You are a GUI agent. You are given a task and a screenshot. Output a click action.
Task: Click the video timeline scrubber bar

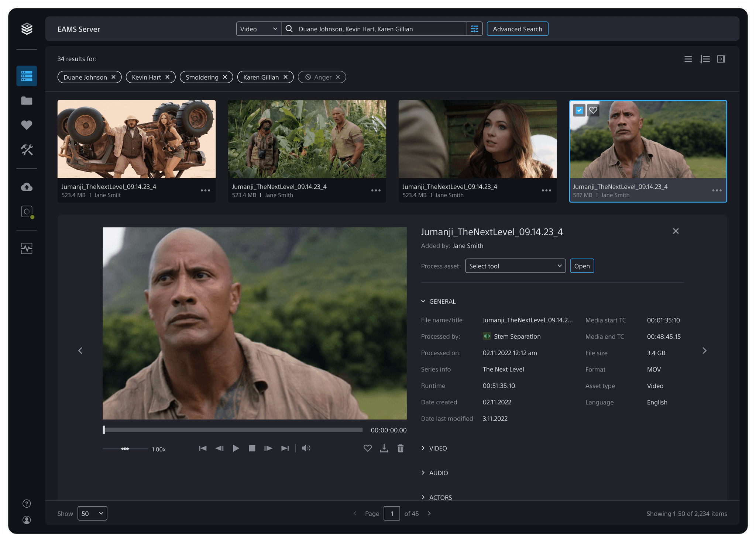pyautogui.click(x=233, y=430)
